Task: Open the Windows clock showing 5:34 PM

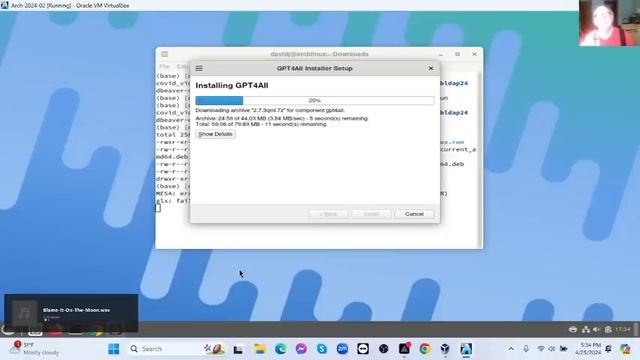Action: pyautogui.click(x=588, y=349)
